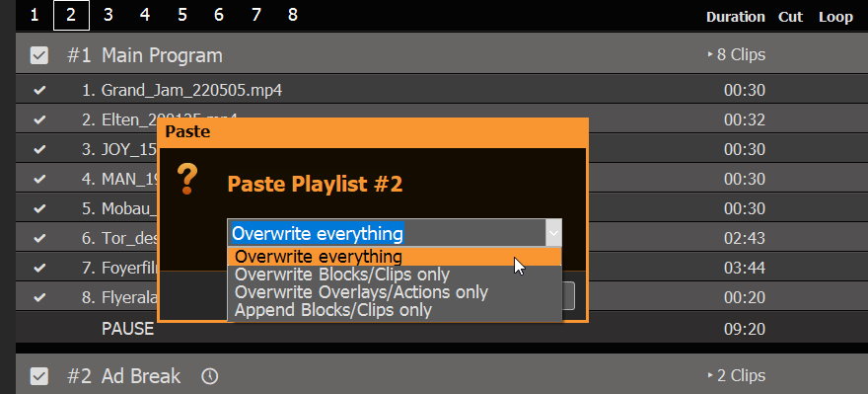
Task: Click the clock schedule icon beside Ad Break
Action: (x=210, y=377)
